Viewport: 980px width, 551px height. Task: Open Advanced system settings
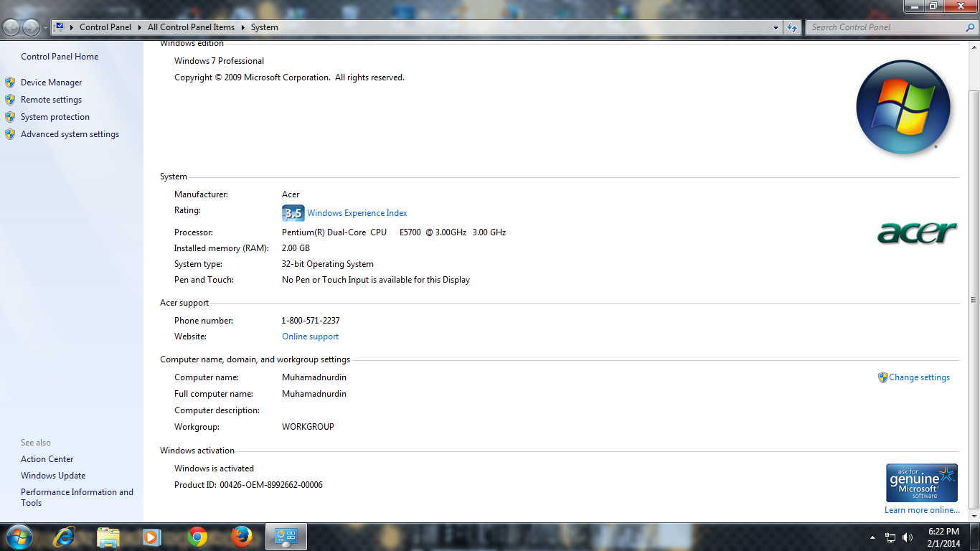click(x=70, y=134)
